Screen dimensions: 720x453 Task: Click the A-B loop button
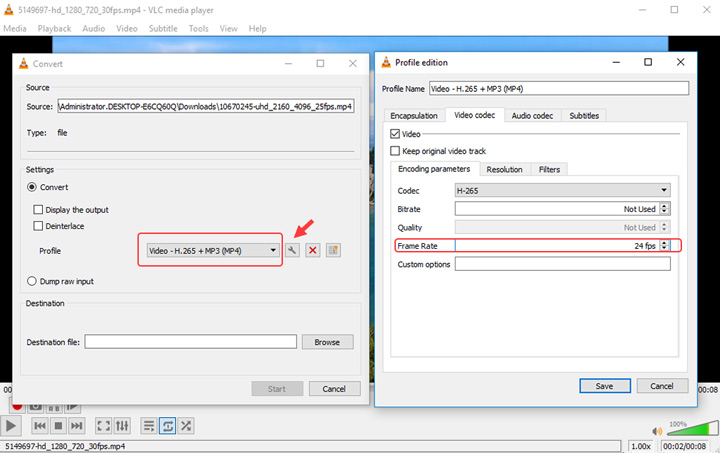point(54,408)
